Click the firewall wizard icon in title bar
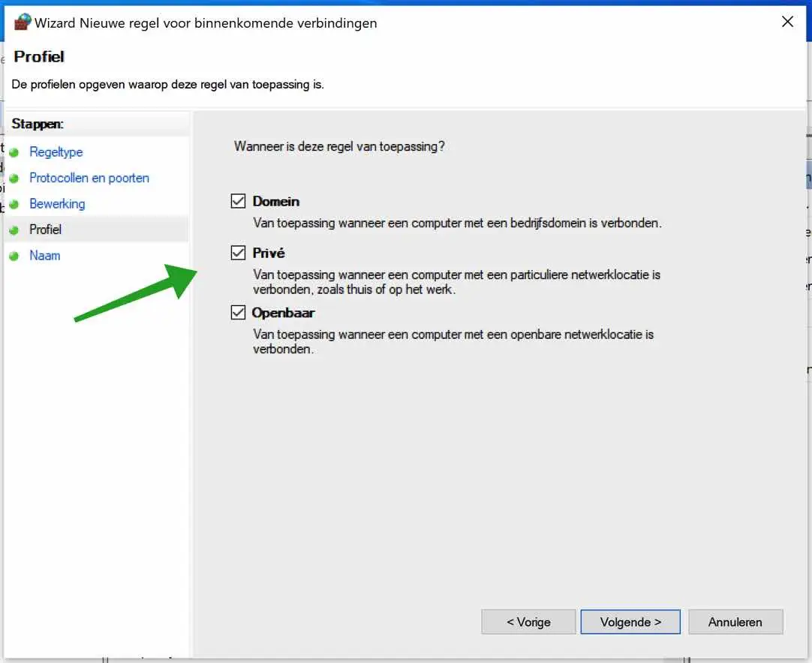The width and height of the screenshot is (812, 663). 23,22
